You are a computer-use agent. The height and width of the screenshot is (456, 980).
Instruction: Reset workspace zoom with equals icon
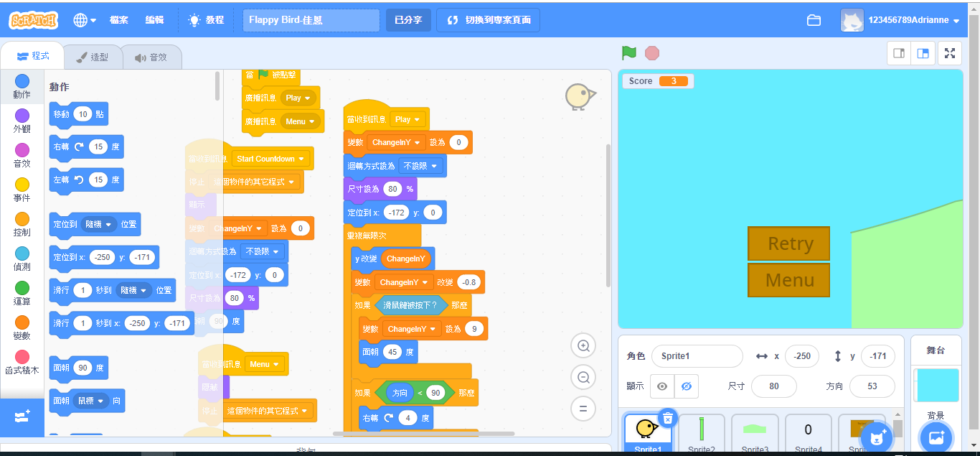pyautogui.click(x=583, y=409)
